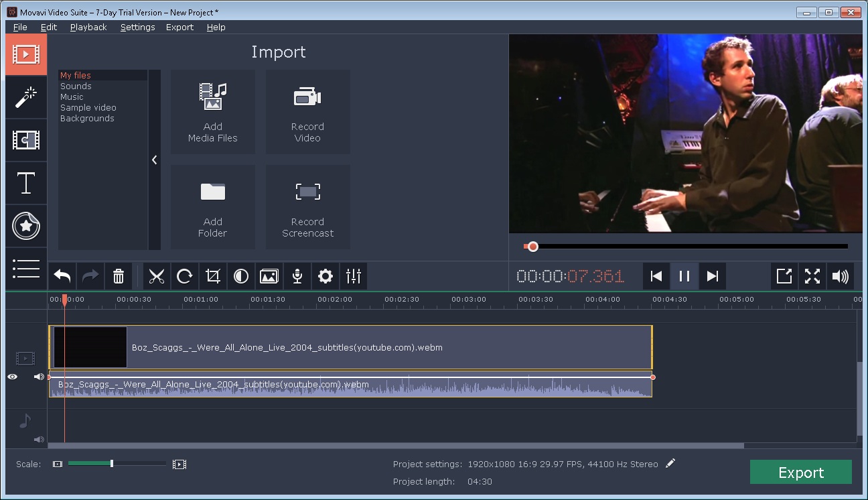Image resolution: width=868 pixels, height=500 pixels.
Task: Open Clip Properties gear icon
Action: pyautogui.click(x=325, y=276)
